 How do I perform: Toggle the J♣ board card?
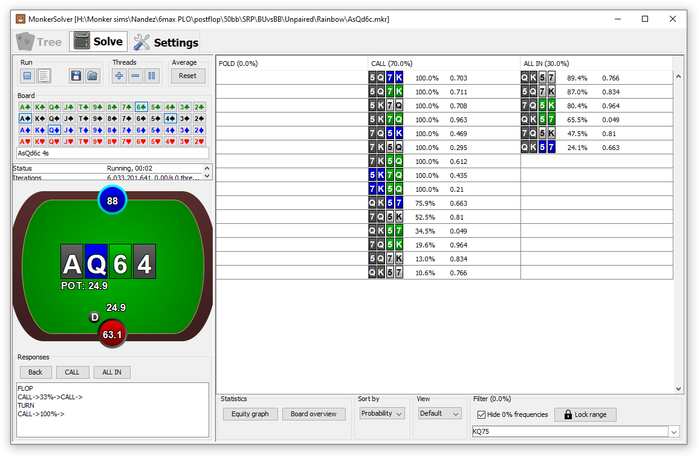(x=69, y=107)
